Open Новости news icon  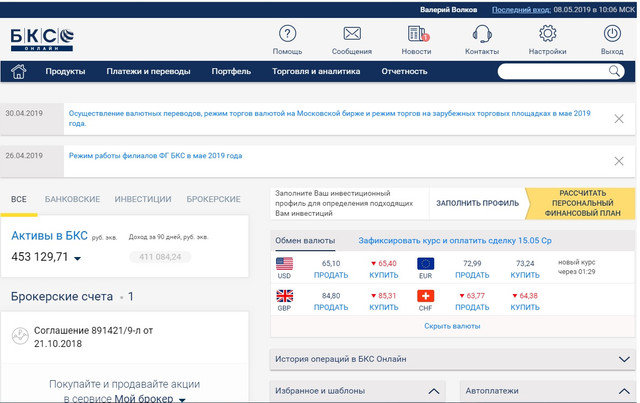click(x=416, y=35)
